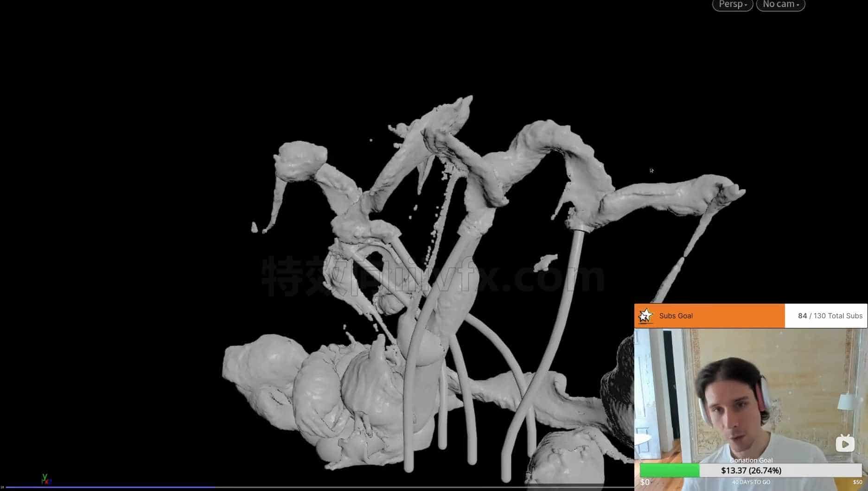Click the TV play icon on webcam
Viewport: 868px width, 491px height.
click(x=845, y=443)
